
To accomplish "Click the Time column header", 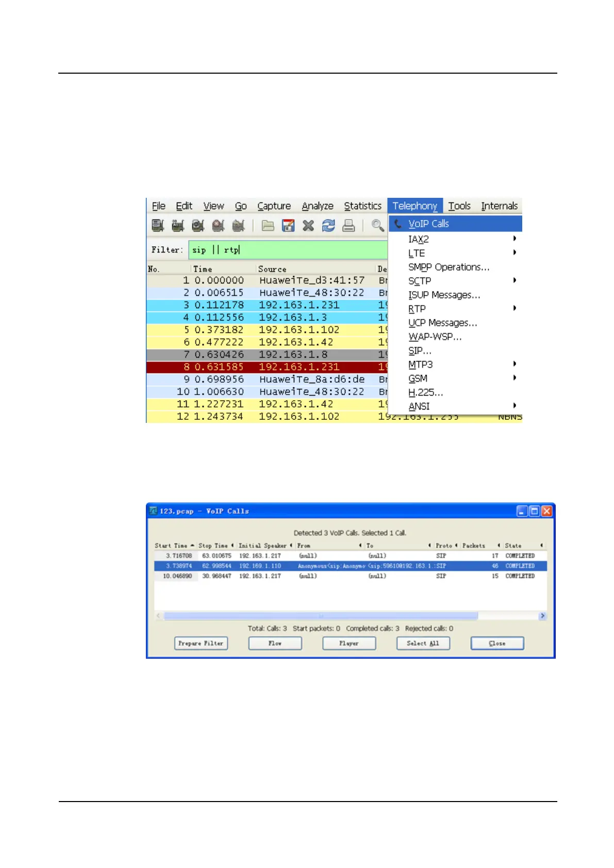I will click(x=224, y=269).
